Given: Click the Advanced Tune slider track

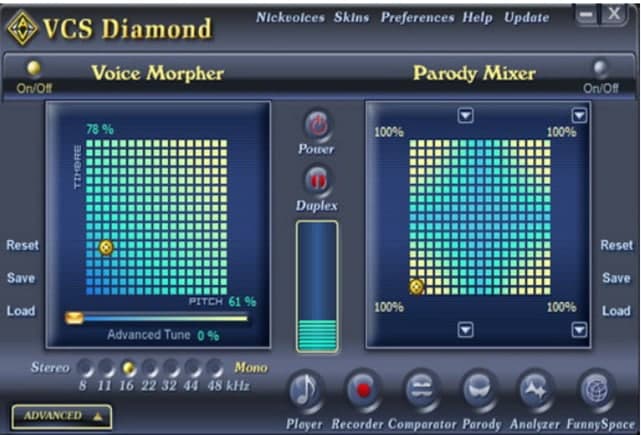Looking at the screenshot, I should click(157, 318).
